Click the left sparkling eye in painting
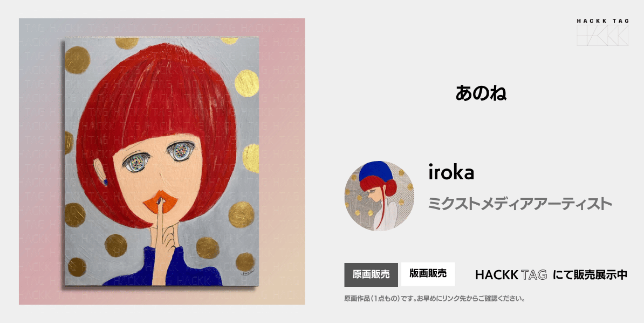Image resolution: width=644 pixels, height=323 pixels. 135,164
